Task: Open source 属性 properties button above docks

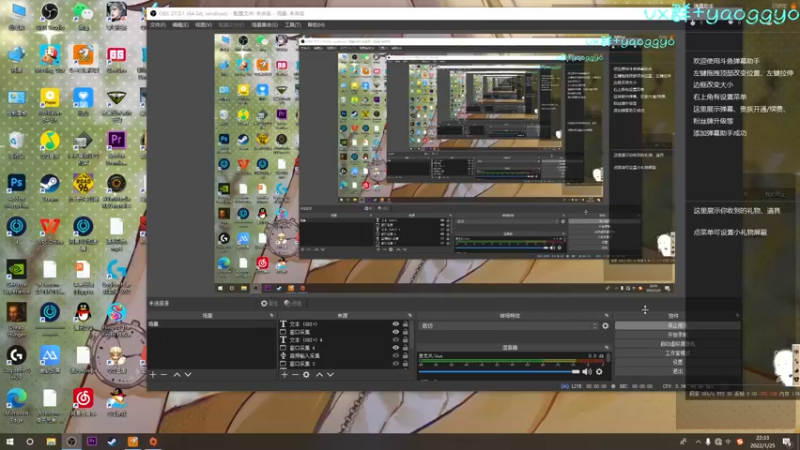Action: [269, 303]
